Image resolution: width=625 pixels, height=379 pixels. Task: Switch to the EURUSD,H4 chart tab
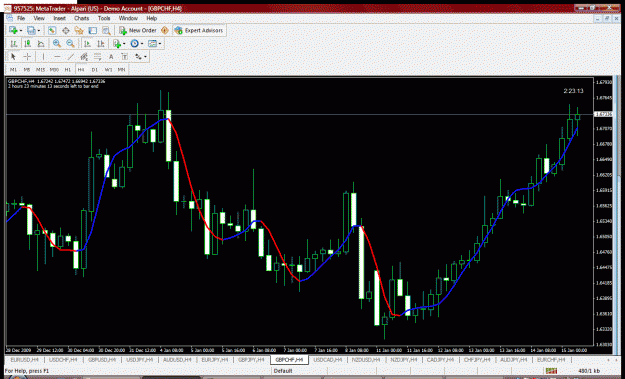(x=24, y=359)
